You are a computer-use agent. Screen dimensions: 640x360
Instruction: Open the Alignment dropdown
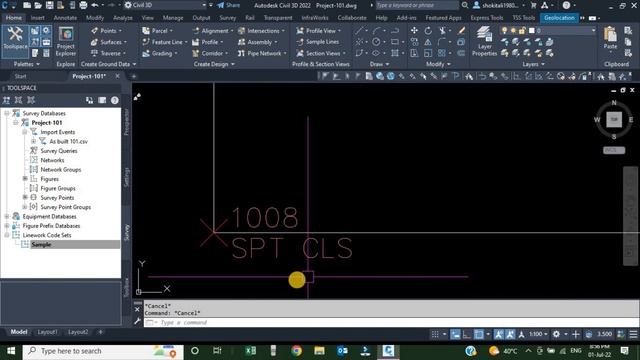(213, 31)
